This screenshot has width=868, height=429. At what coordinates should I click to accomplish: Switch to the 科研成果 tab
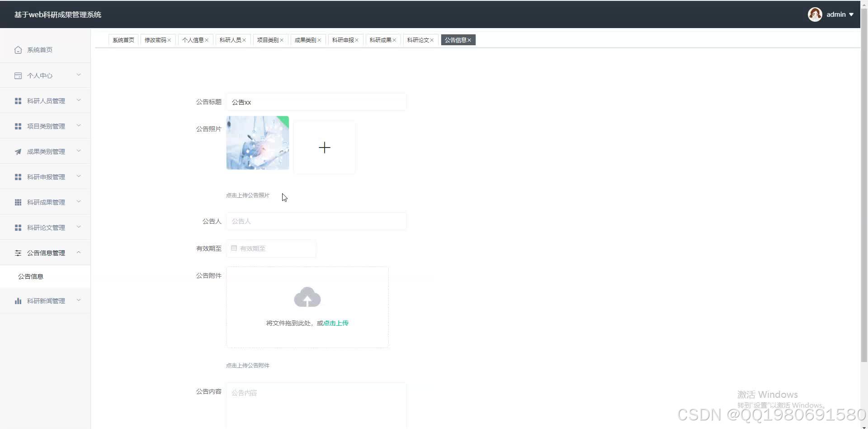380,40
